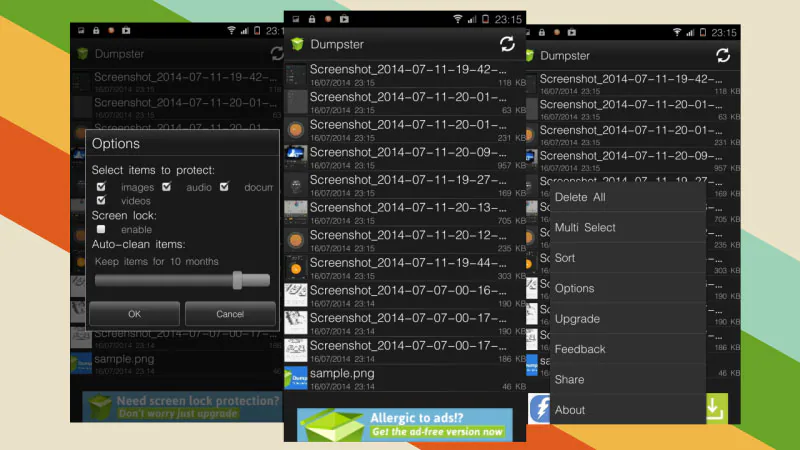The image size is (800, 450).
Task: Toggle the videos checkbox in the Options dialog
Action: (x=101, y=200)
